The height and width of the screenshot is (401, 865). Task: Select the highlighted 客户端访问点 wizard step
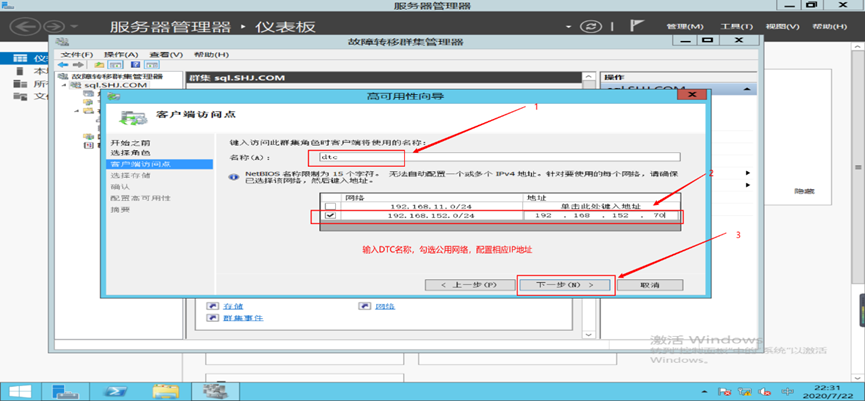point(159,164)
